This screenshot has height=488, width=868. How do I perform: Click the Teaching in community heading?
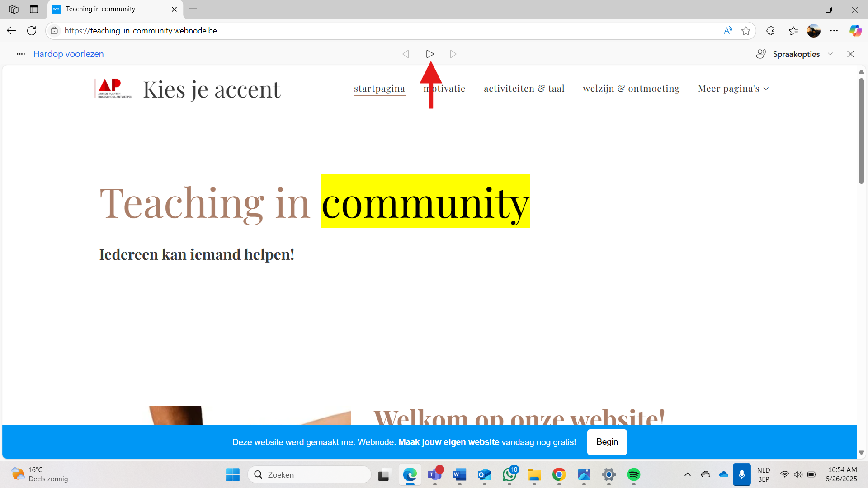[x=314, y=202]
